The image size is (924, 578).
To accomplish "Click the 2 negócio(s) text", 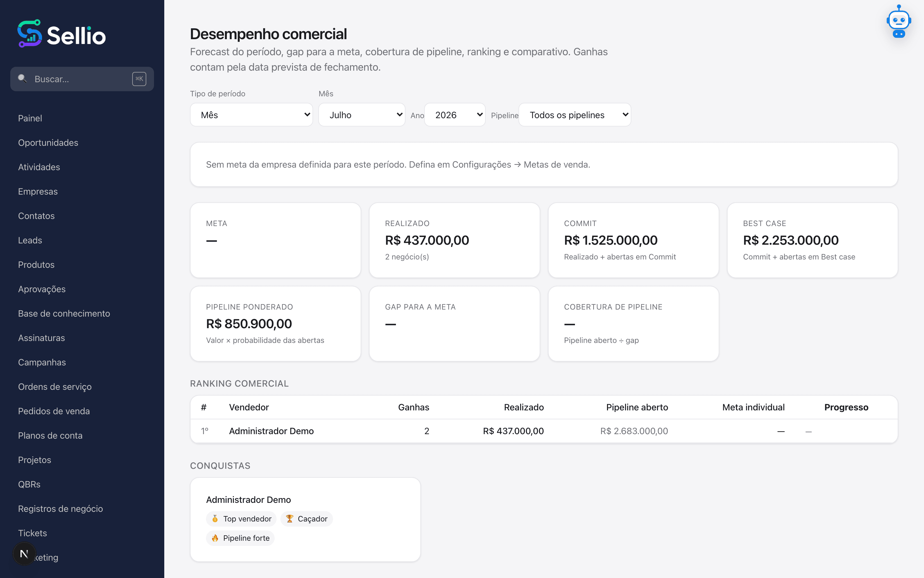I will click(x=406, y=257).
